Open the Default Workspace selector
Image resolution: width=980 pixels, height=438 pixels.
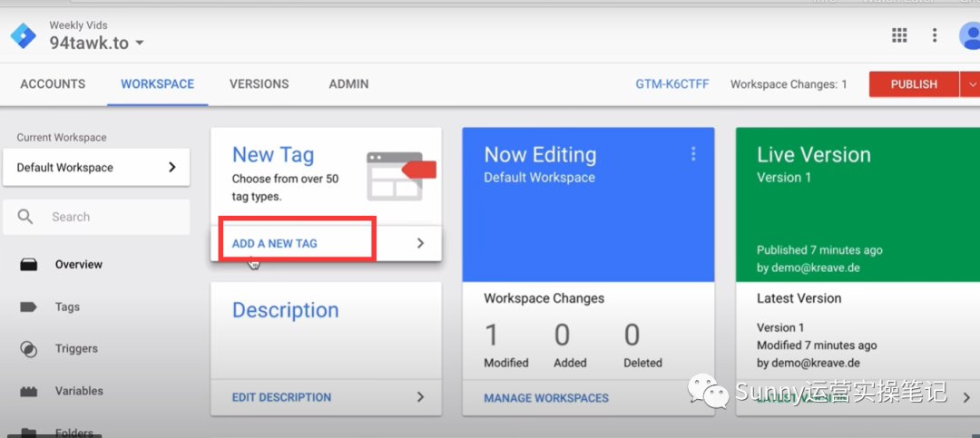(96, 168)
